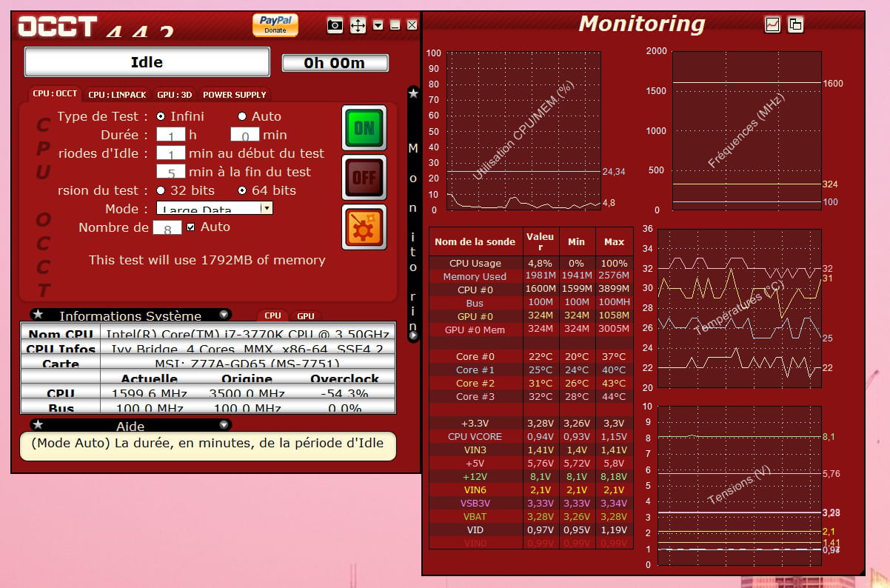Minimize the OCCT window
The height and width of the screenshot is (588, 890).
click(395, 25)
